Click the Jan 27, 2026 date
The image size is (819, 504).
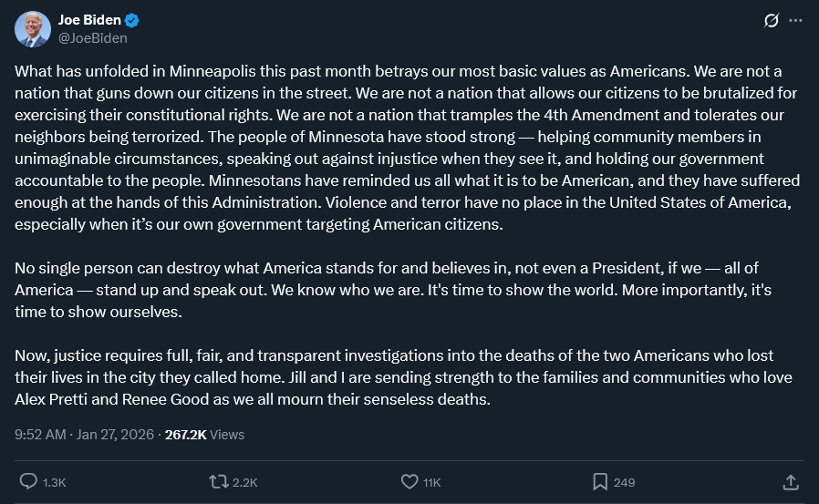[116, 435]
